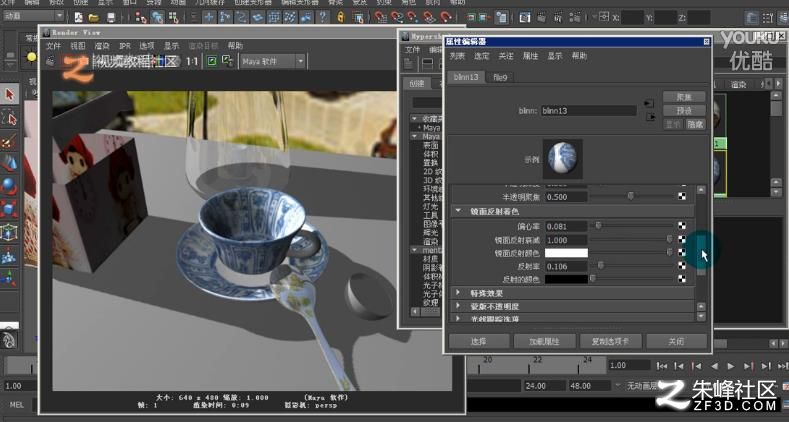The width and height of the screenshot is (789, 422).
Task: Expand the 蒙版不透明度 section
Action: (458, 305)
